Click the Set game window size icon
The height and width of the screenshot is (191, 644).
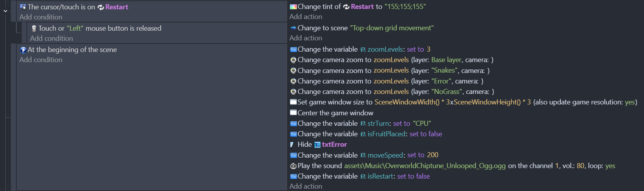tap(293, 102)
